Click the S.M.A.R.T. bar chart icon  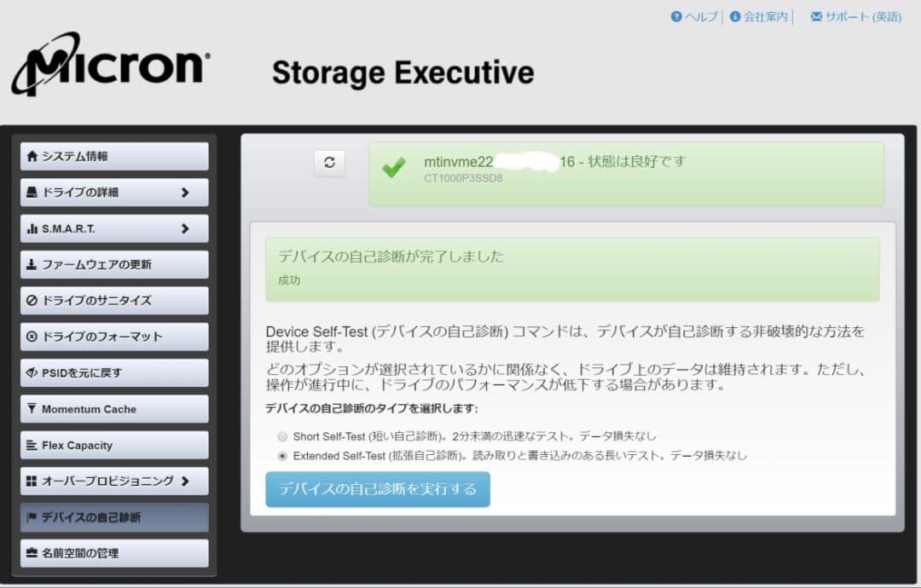pyautogui.click(x=32, y=228)
